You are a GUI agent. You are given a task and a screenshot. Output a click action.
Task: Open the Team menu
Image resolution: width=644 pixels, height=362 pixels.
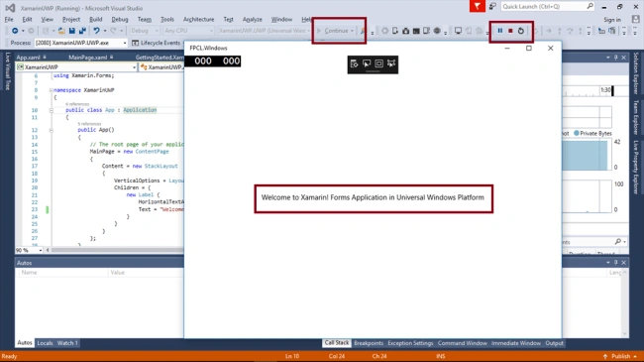point(145,19)
